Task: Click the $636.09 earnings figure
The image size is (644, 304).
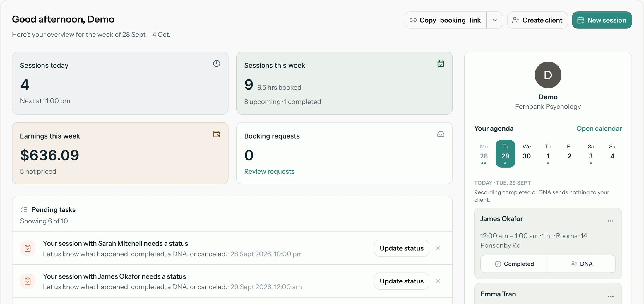Action: (x=49, y=155)
